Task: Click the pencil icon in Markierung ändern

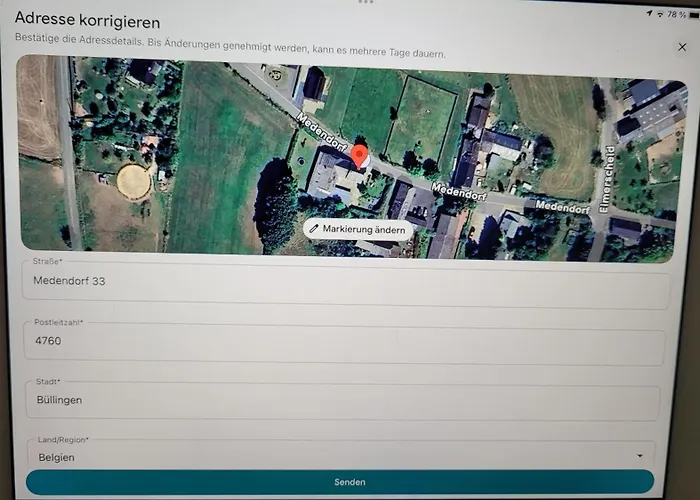Action: coord(314,229)
